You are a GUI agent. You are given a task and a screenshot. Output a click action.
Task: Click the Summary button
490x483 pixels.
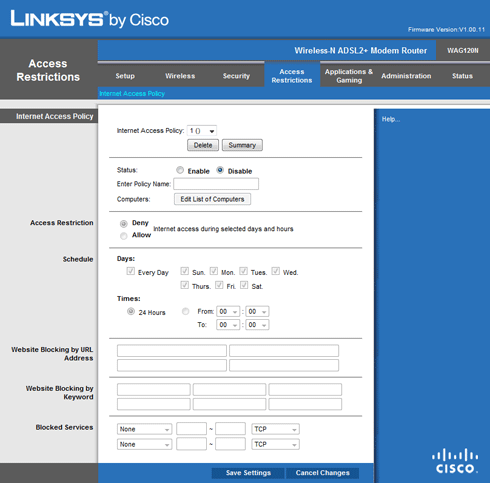click(242, 145)
